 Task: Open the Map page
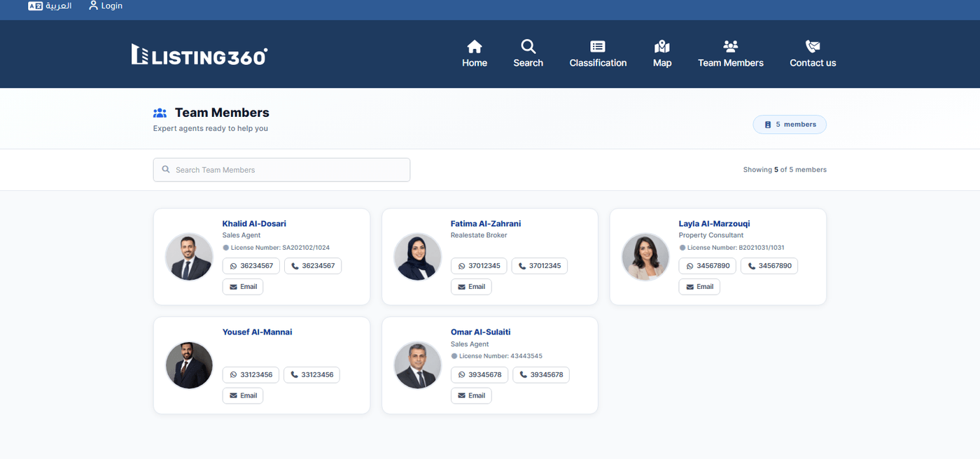point(662,54)
